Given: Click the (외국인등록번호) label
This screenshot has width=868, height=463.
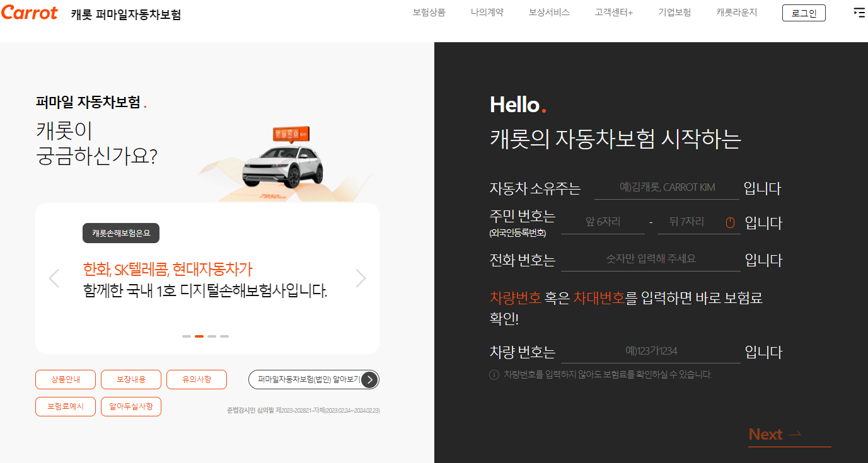Looking at the screenshot, I should [518, 233].
